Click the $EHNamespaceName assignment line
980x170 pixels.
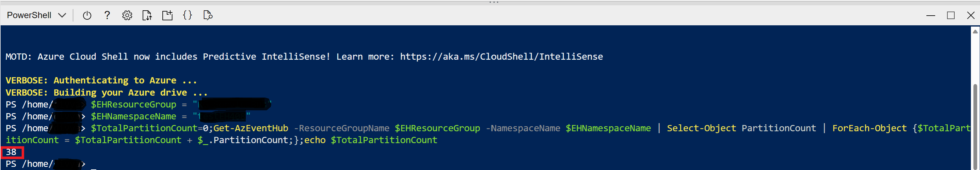point(133,117)
